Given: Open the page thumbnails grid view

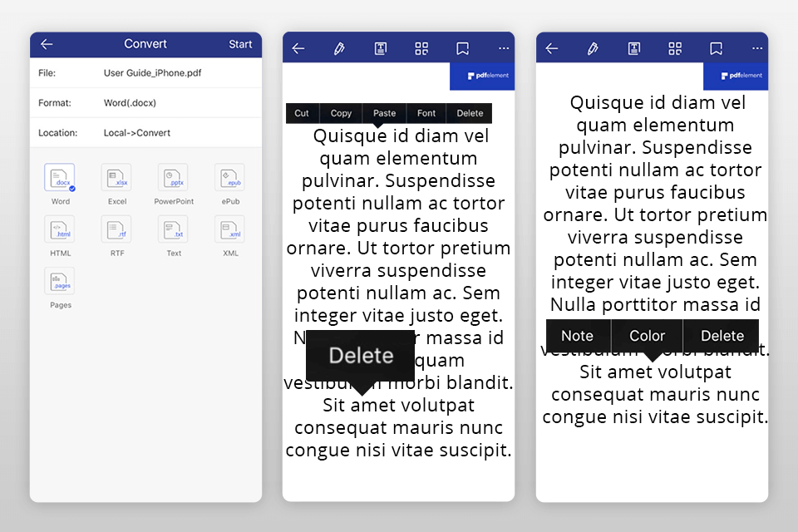Looking at the screenshot, I should [421, 47].
